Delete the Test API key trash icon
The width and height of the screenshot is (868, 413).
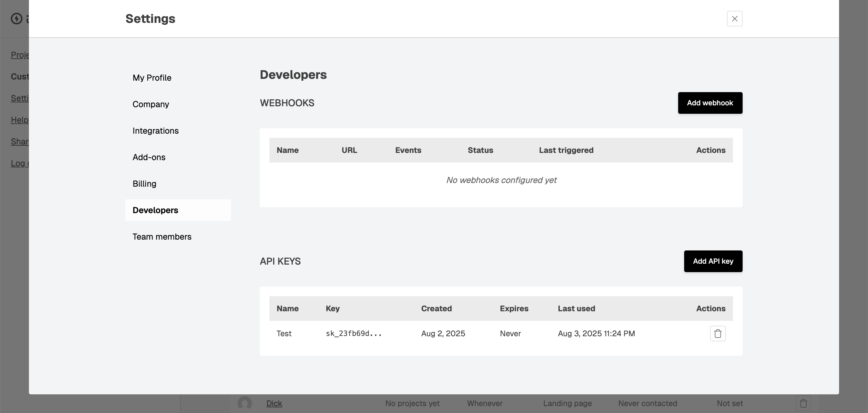(718, 334)
